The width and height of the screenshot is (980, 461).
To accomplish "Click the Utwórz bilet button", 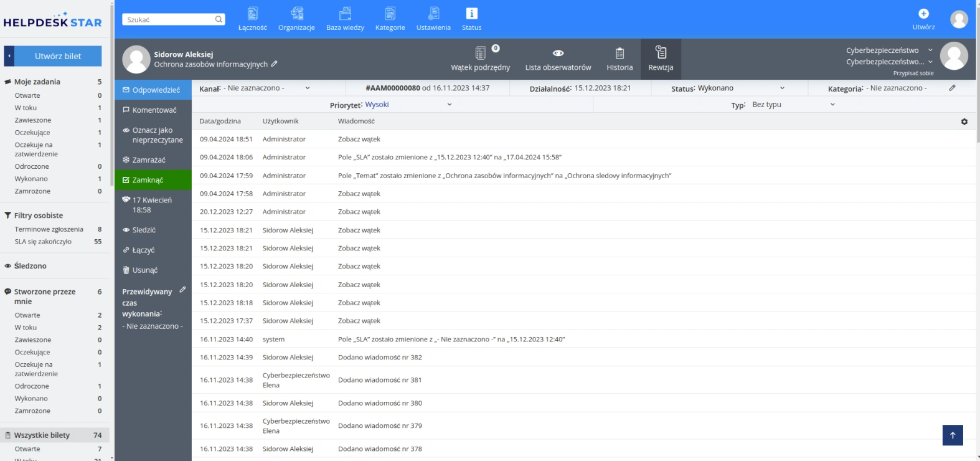I will [58, 56].
